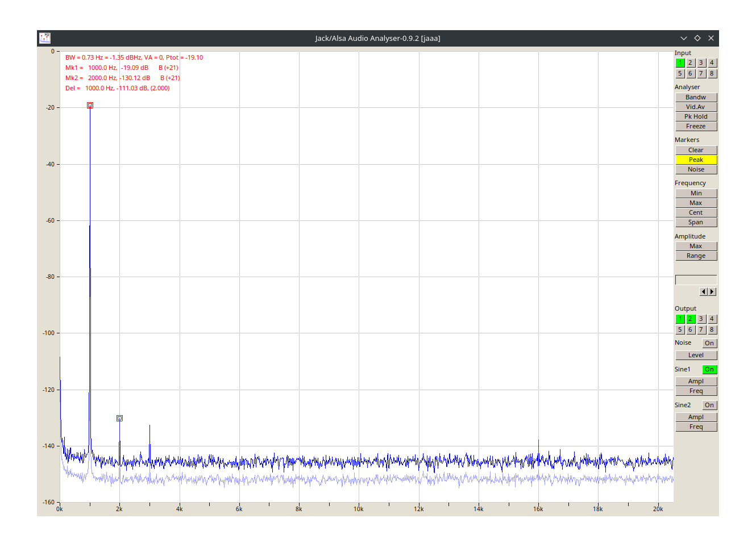The width and height of the screenshot is (756, 560).
Task: Click the right arrow increment button
Action: coord(712,292)
